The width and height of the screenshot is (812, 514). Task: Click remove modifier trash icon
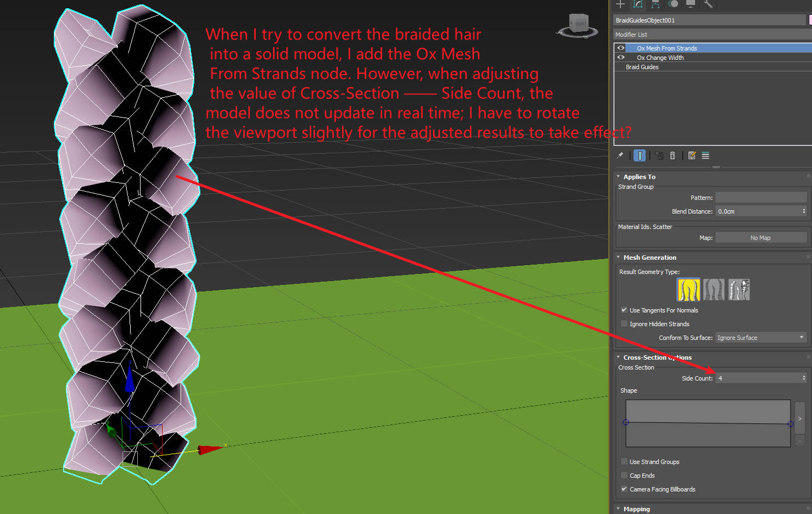673,155
